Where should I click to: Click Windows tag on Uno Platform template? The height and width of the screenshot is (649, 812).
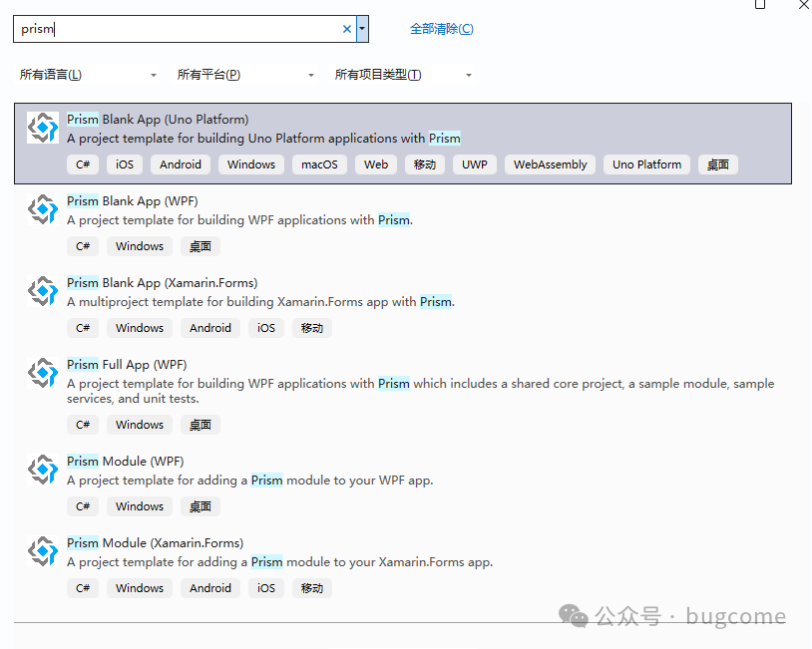(251, 164)
